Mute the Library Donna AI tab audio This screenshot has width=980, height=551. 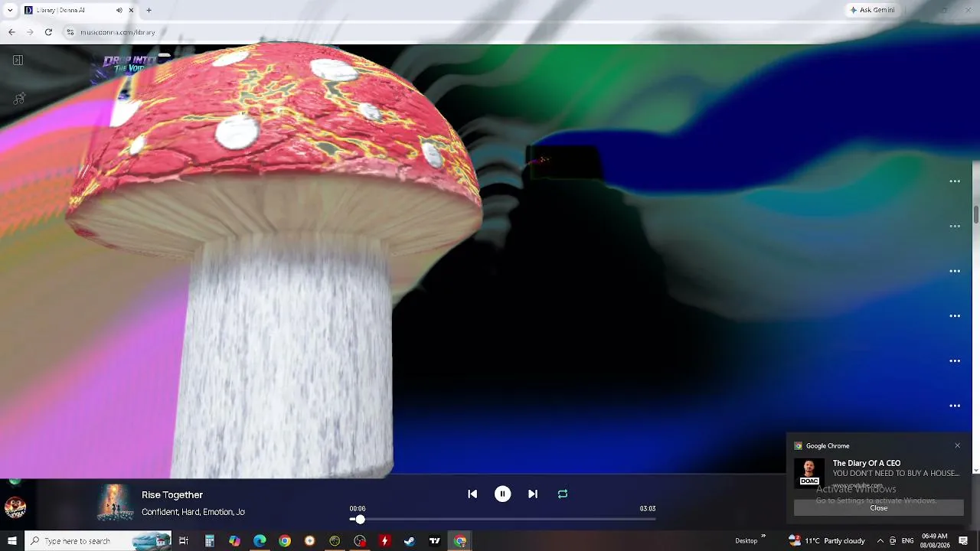click(x=119, y=10)
